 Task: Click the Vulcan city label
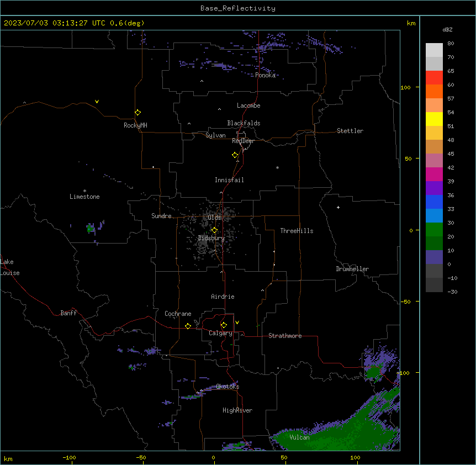[300, 437]
